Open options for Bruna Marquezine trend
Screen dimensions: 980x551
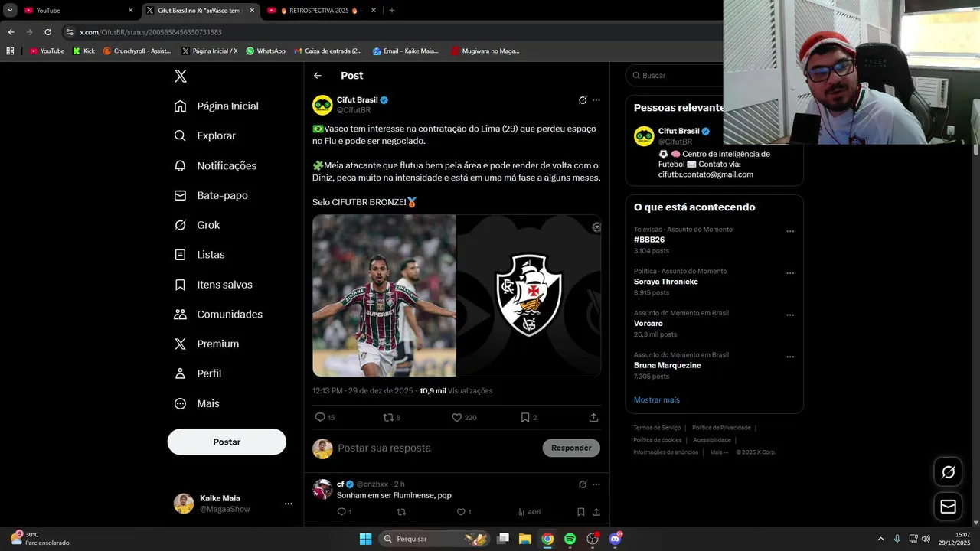pyautogui.click(x=790, y=357)
